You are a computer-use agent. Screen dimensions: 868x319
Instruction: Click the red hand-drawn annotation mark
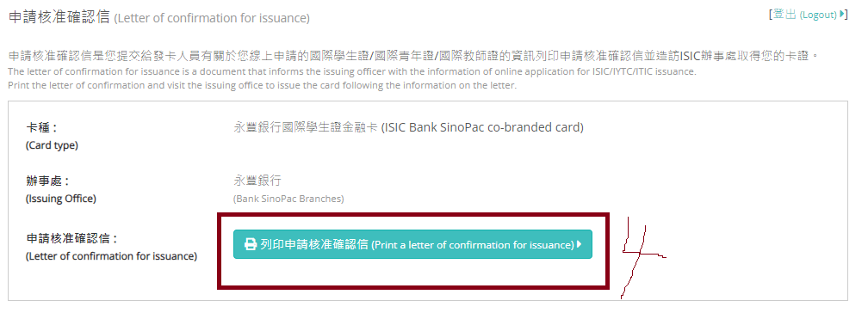tap(642, 257)
